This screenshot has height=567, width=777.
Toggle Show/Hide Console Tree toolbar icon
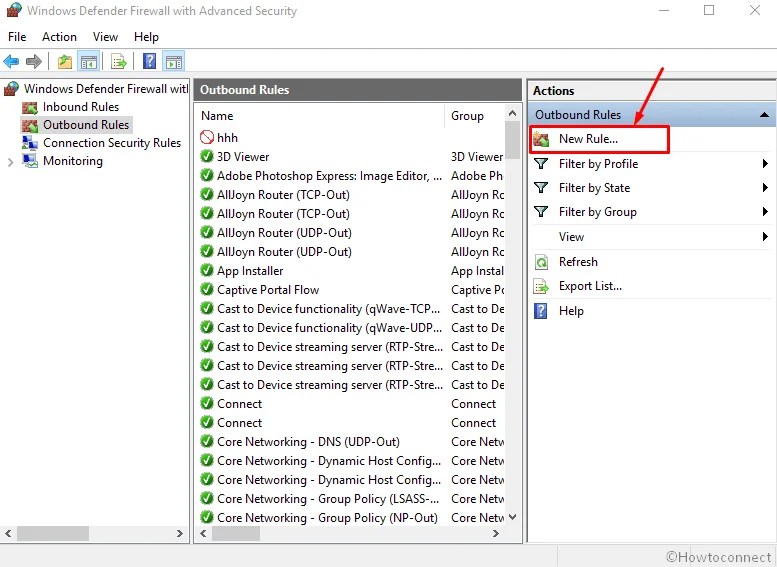pyautogui.click(x=89, y=61)
